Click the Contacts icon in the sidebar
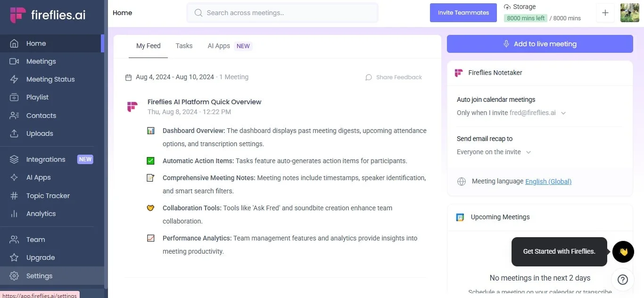The width and height of the screenshot is (644, 298). coord(14,116)
